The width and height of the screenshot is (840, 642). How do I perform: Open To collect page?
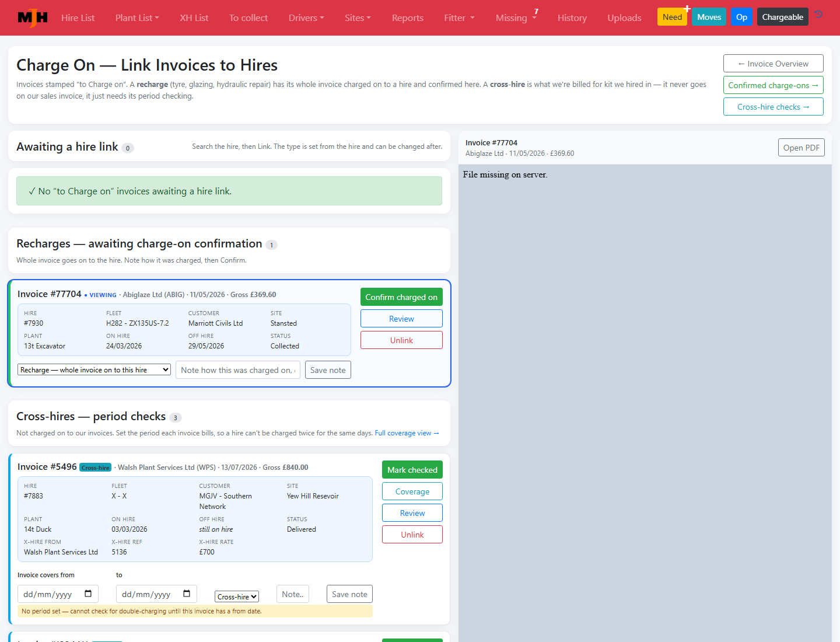click(x=249, y=18)
